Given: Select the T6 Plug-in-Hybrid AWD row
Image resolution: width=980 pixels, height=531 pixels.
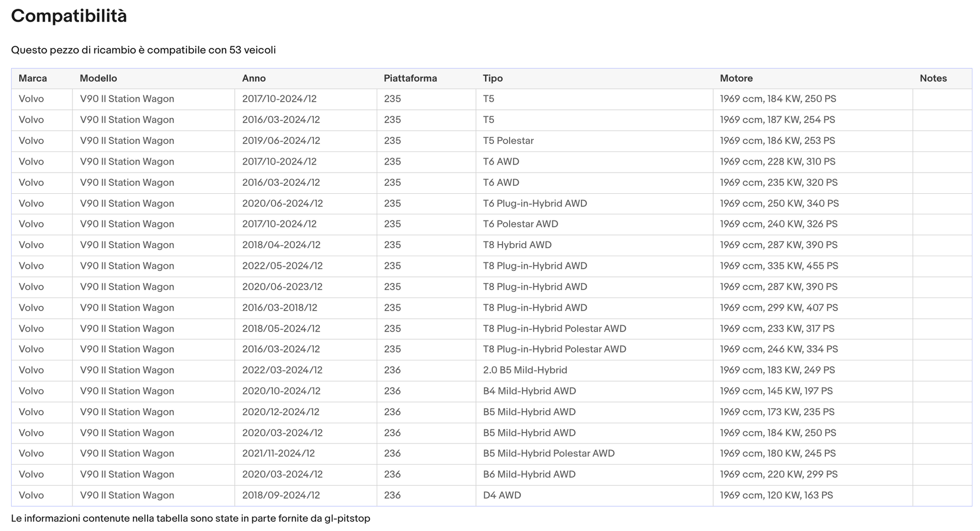Looking at the screenshot, I should pos(492,204).
